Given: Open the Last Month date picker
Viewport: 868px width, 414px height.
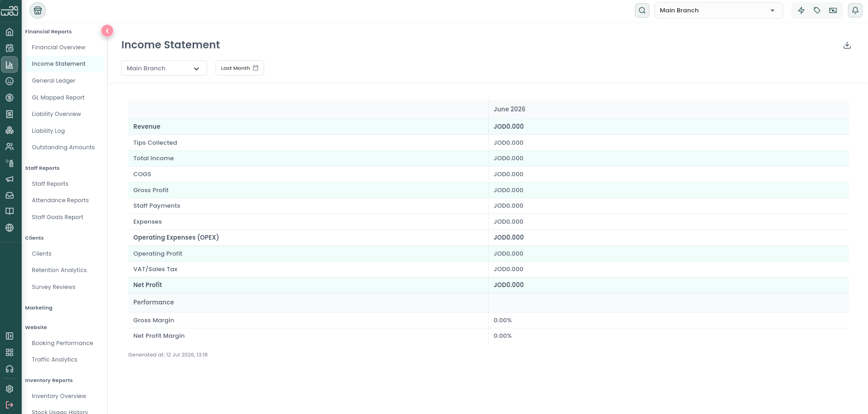Looking at the screenshot, I should coord(240,68).
